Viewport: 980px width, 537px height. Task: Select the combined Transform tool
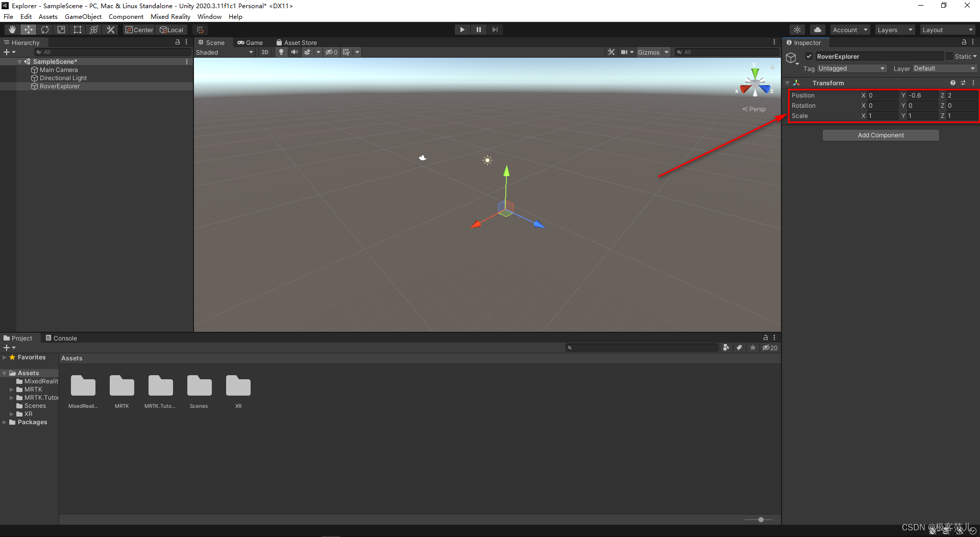click(94, 30)
